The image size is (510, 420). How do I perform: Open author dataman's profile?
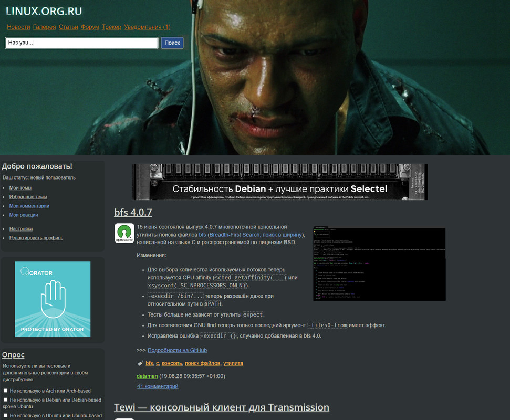tap(147, 376)
